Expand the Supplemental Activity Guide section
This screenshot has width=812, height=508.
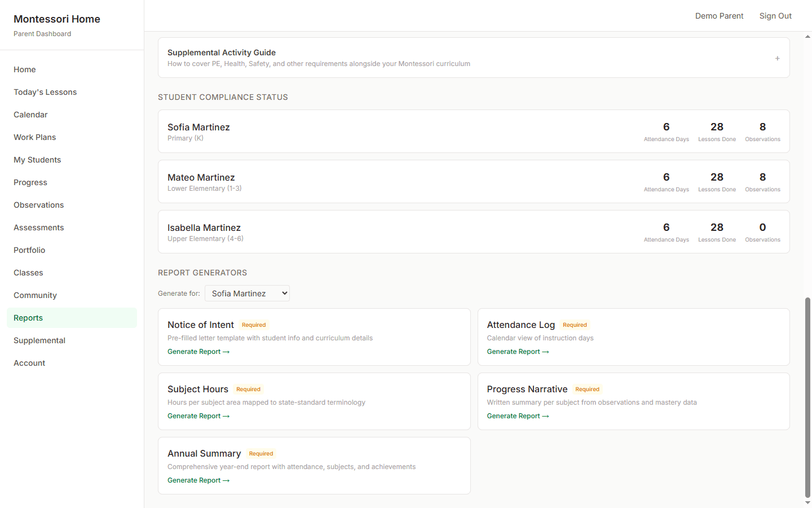coord(777,58)
